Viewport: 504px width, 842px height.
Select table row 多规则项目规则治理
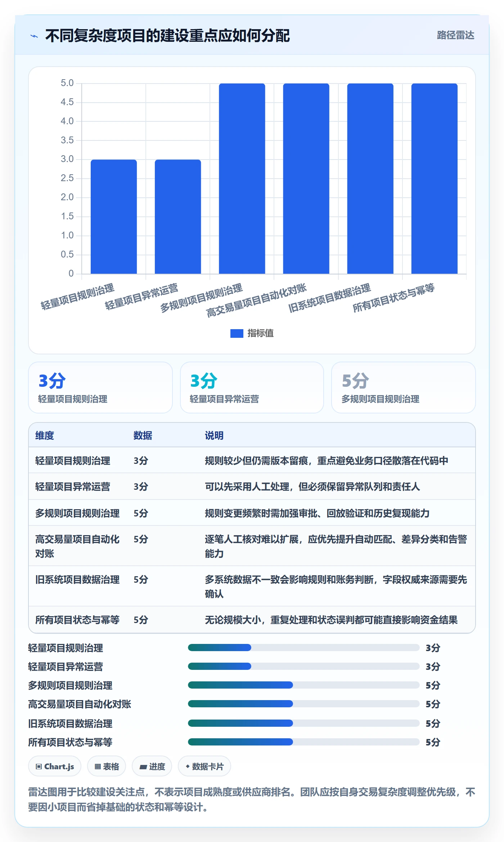tap(252, 513)
